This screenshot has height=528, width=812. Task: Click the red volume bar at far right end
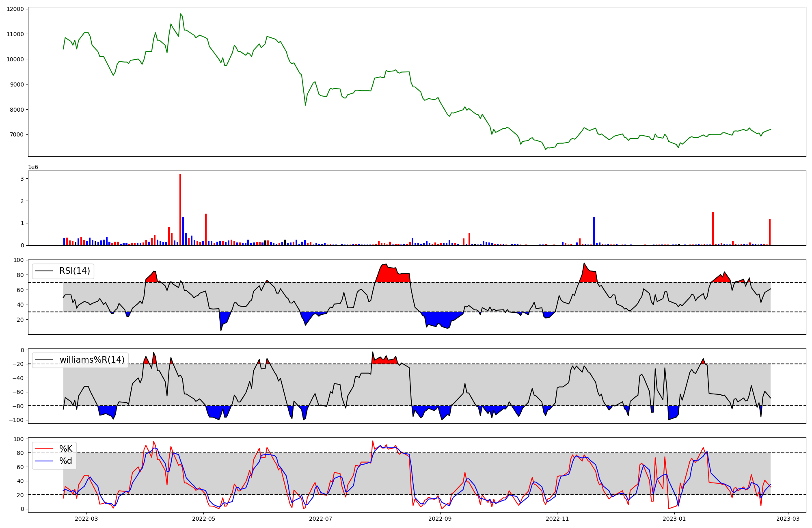click(769, 232)
